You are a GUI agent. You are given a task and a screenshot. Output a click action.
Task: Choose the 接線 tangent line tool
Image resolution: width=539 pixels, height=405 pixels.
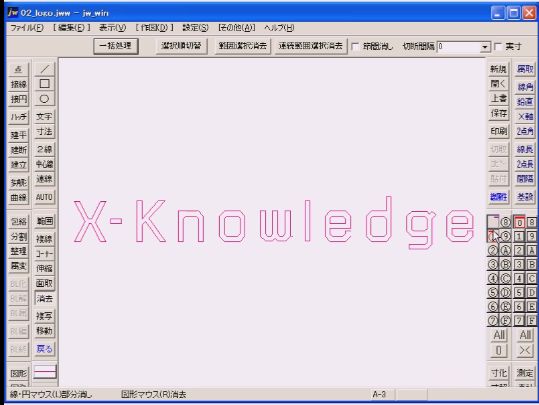coord(19,84)
